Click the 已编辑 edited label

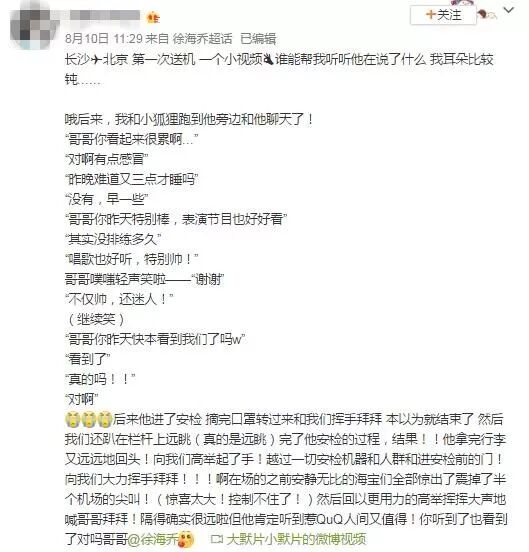(x=258, y=38)
